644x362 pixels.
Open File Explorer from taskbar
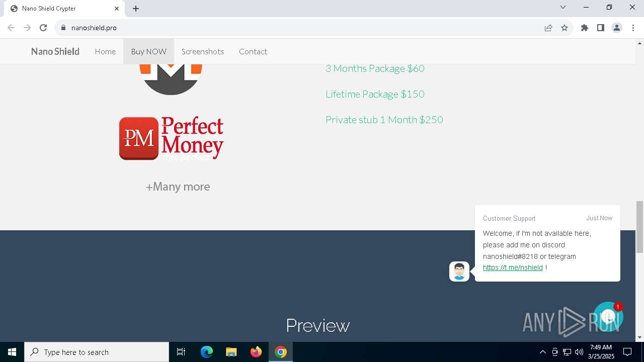click(x=231, y=352)
